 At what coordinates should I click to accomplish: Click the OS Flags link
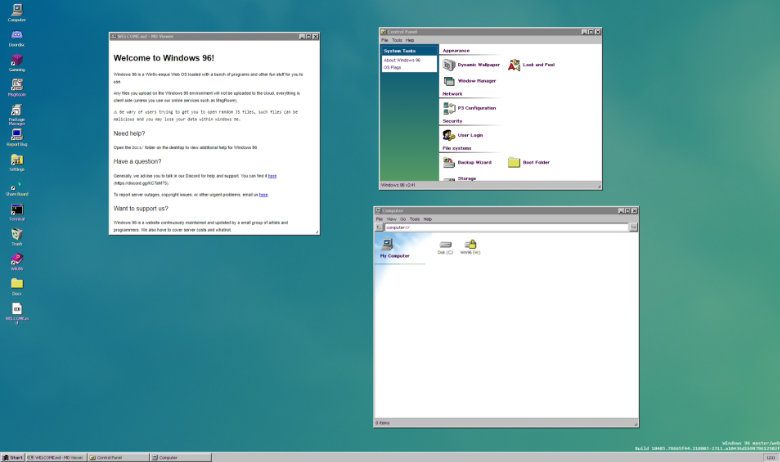click(x=392, y=67)
